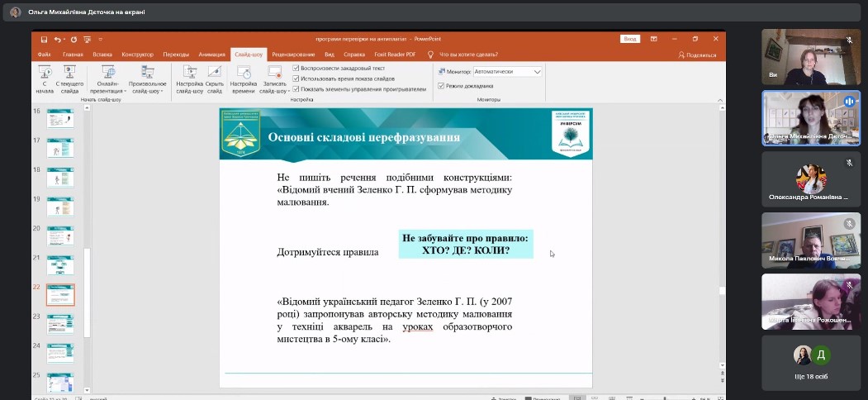Image resolution: width=868 pixels, height=400 pixels.
Task: Click the green 'Д' participant avatar
Action: tap(822, 355)
